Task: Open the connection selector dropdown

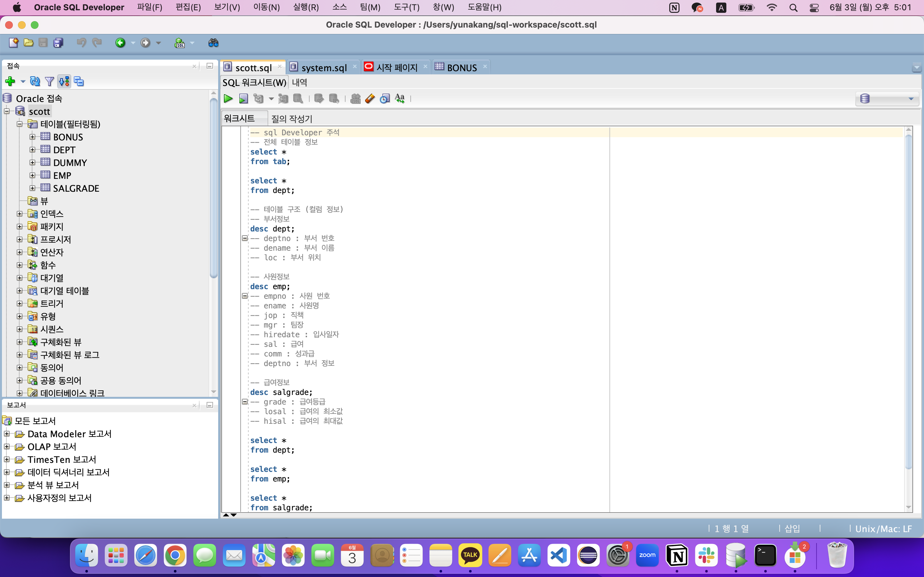Action: tap(911, 99)
